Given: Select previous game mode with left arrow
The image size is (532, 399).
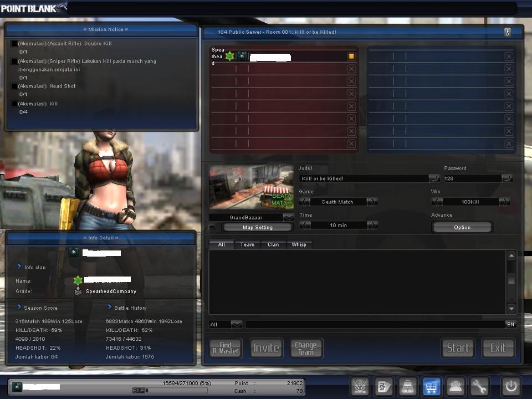Looking at the screenshot, I should 305,202.
